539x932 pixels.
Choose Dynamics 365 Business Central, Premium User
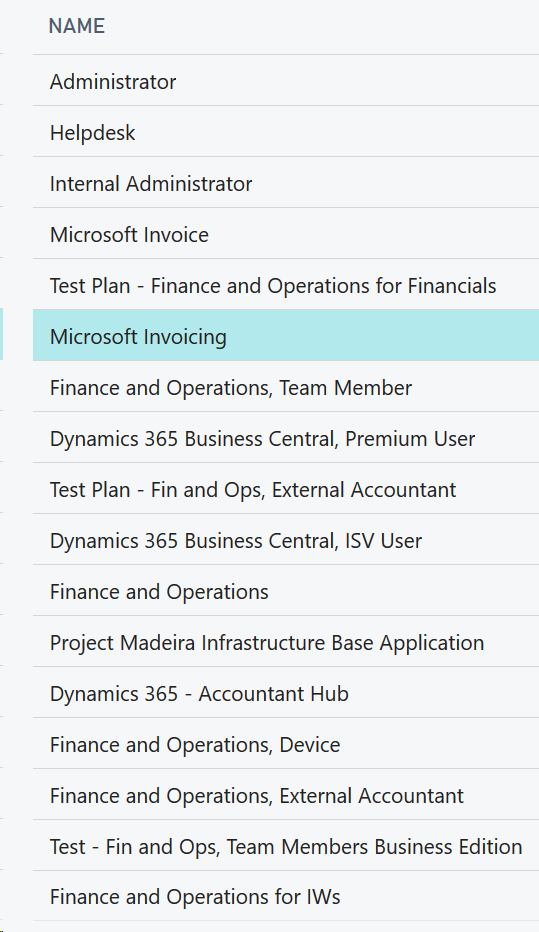click(x=286, y=438)
